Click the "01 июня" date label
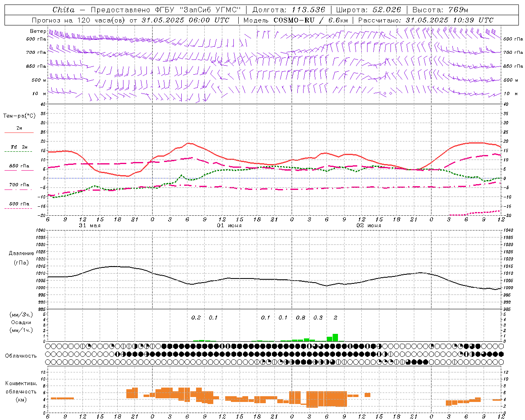525x420 pixels. point(229,226)
